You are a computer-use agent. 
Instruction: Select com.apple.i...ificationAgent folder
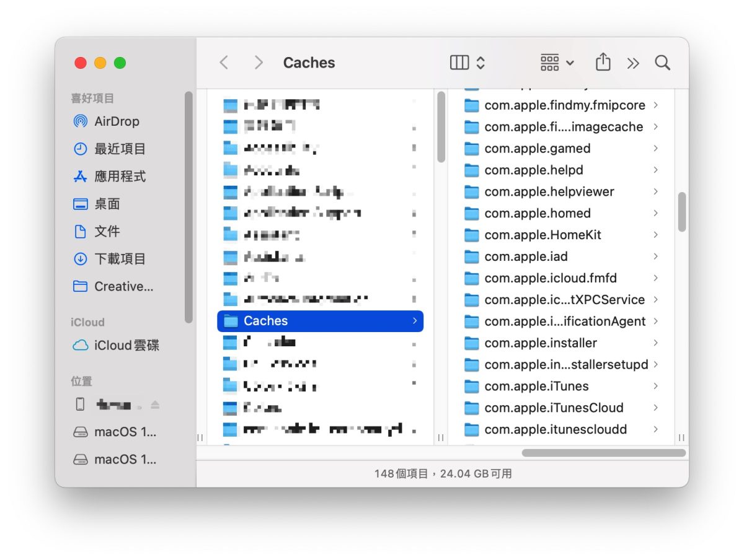coord(561,321)
